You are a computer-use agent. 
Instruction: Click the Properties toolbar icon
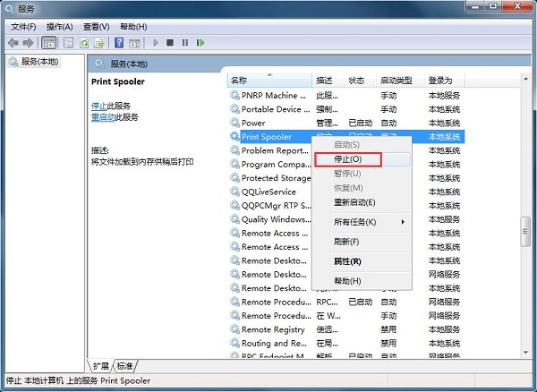(x=69, y=43)
